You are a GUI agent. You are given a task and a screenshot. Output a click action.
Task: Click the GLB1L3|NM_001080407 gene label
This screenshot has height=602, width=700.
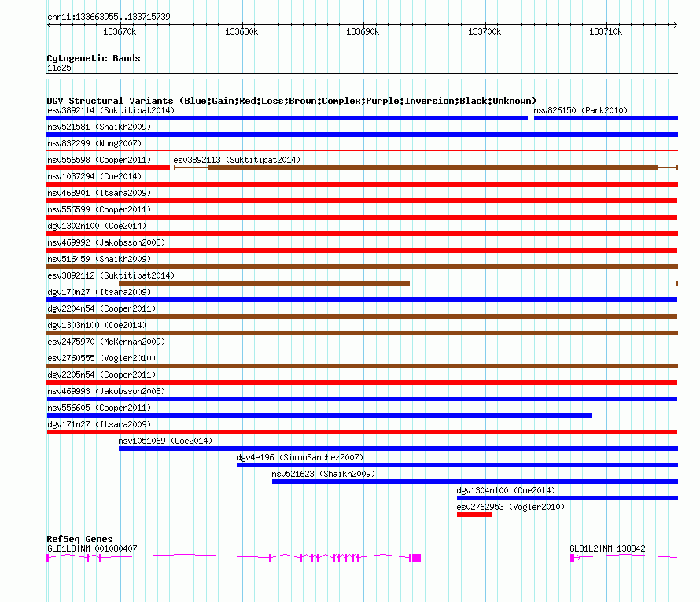click(92, 548)
